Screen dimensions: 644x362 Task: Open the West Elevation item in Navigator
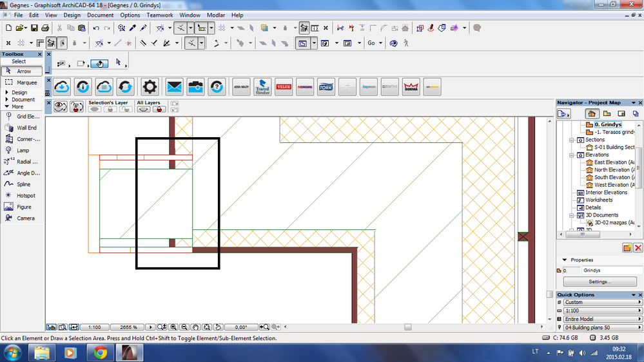pyautogui.click(x=612, y=185)
